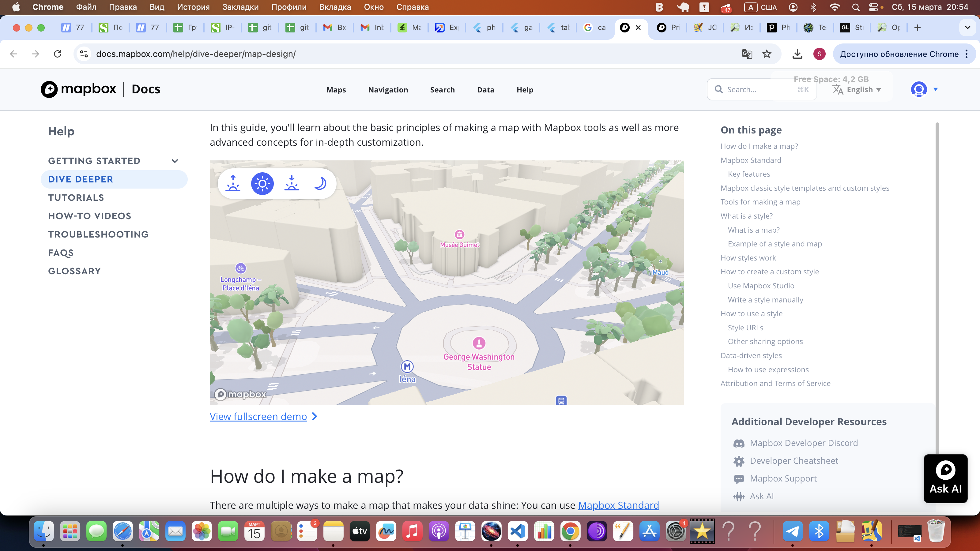The width and height of the screenshot is (980, 551).
Task: Open Finder from the Dock
Action: [x=43, y=531]
